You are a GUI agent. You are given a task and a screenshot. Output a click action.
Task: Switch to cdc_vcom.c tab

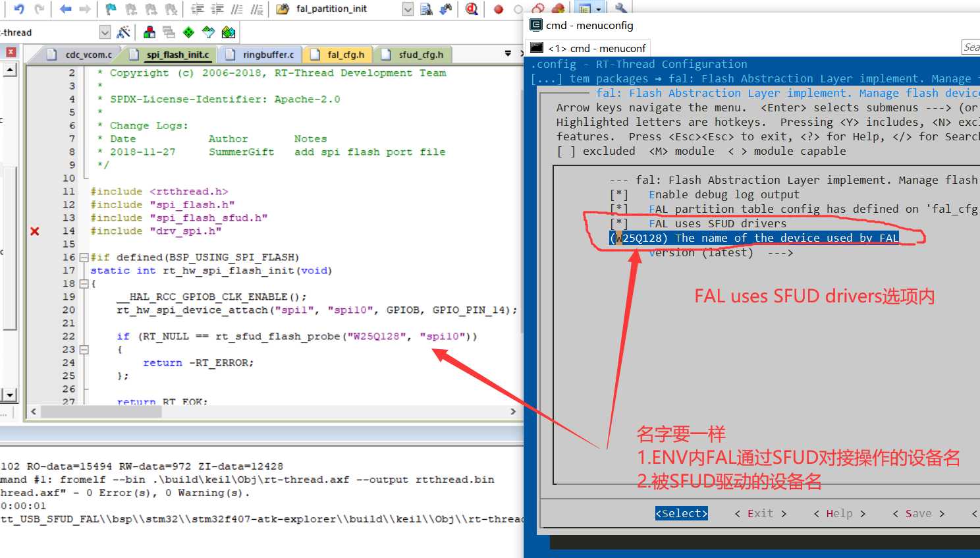click(x=80, y=55)
